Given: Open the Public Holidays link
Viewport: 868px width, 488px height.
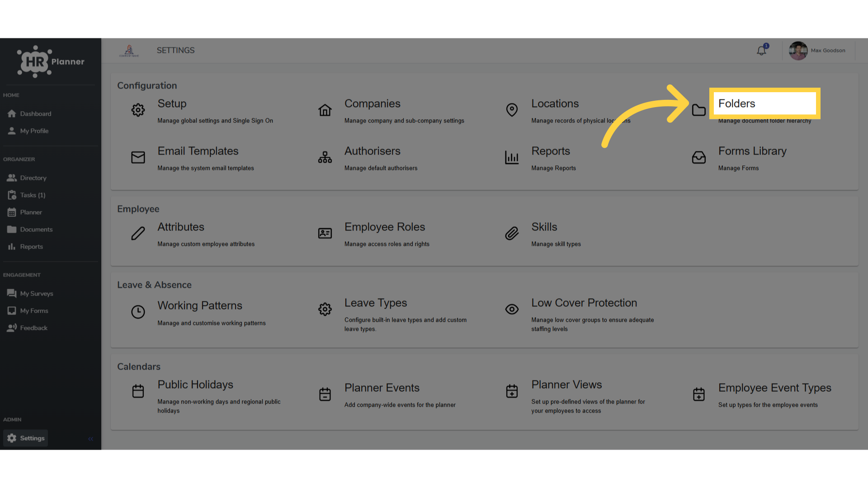Looking at the screenshot, I should click(195, 385).
